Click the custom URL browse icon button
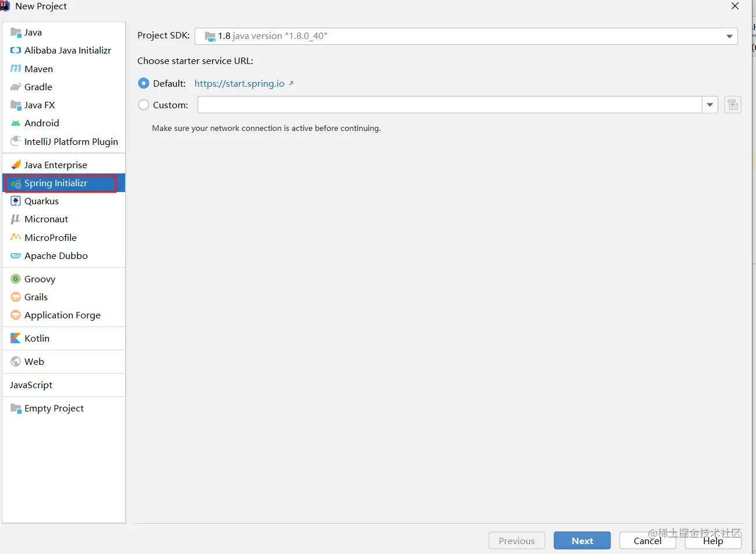The height and width of the screenshot is (554, 756). coord(733,105)
